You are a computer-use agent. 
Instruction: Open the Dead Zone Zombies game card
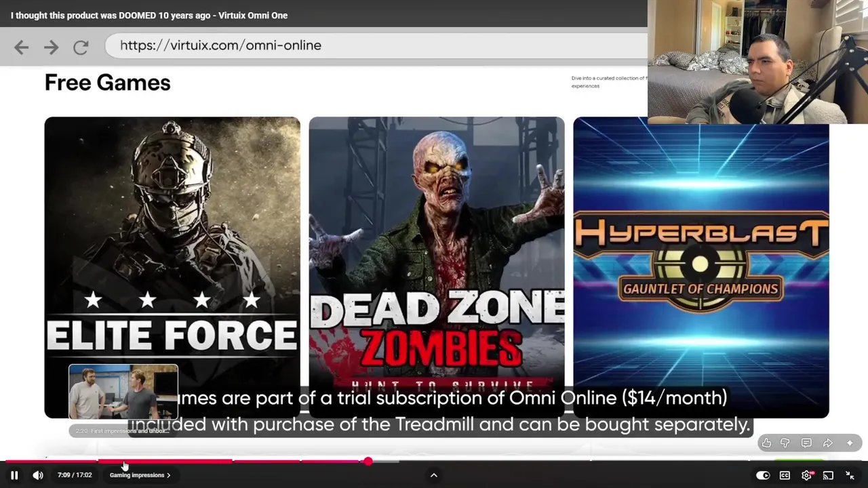point(437,267)
